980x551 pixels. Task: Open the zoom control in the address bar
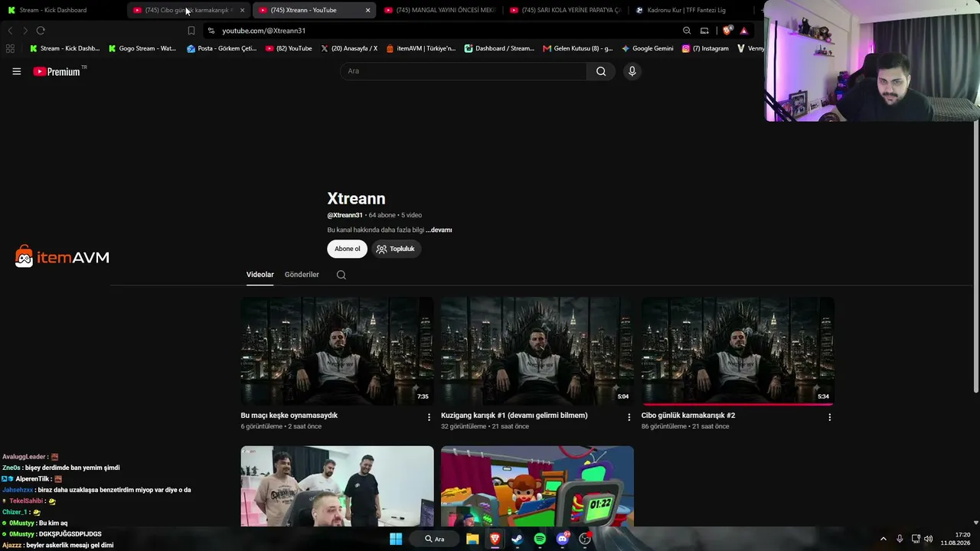tap(687, 31)
